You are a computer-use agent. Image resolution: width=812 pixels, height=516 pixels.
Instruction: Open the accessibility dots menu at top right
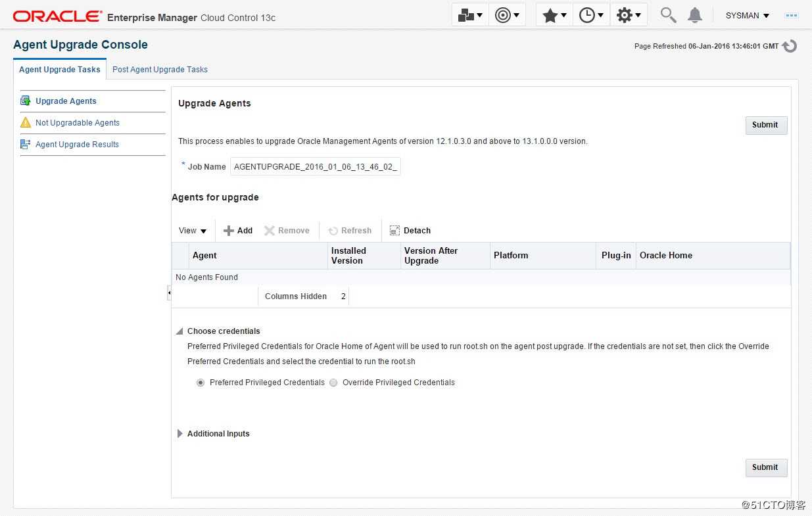(x=792, y=15)
